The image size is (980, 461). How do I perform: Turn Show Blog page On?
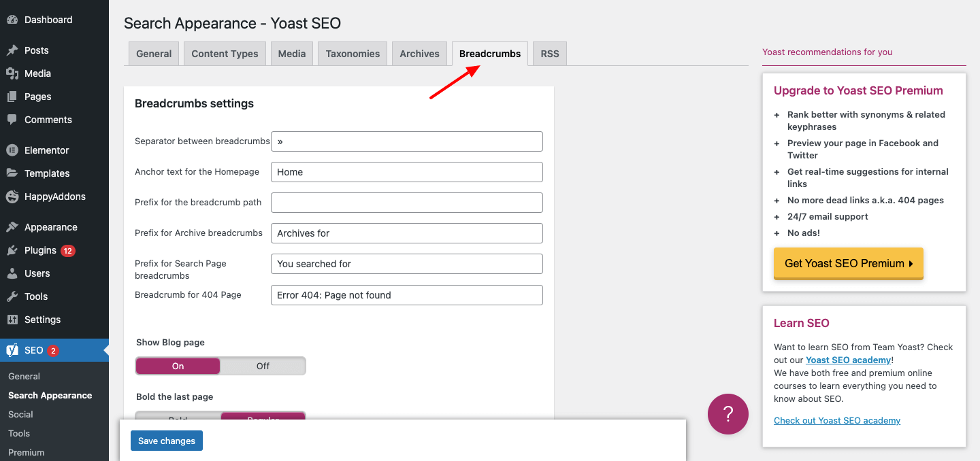coord(178,366)
